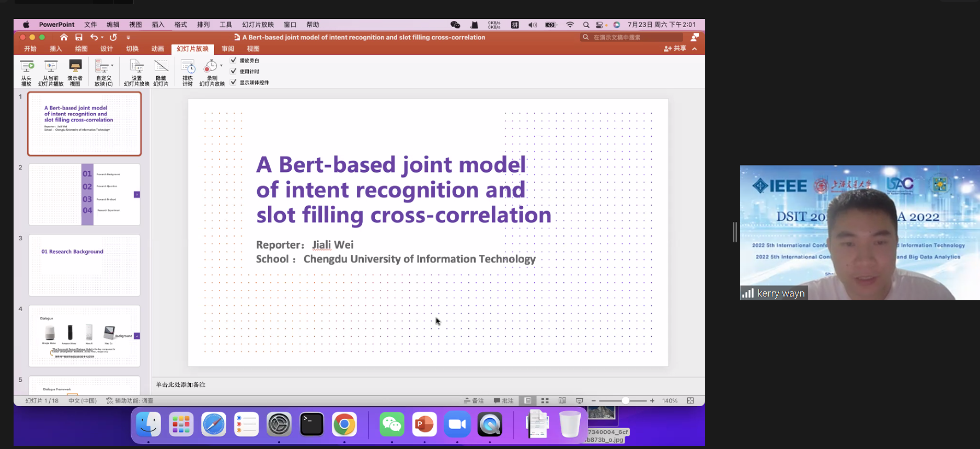980x449 pixels.
Task: Start rehearse timings (排练计时)
Action: pos(188,67)
